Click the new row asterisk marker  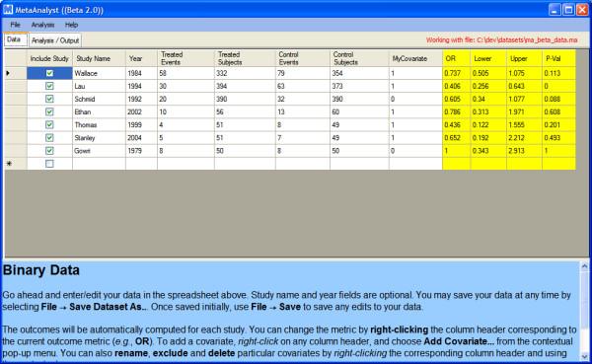pos(9,164)
